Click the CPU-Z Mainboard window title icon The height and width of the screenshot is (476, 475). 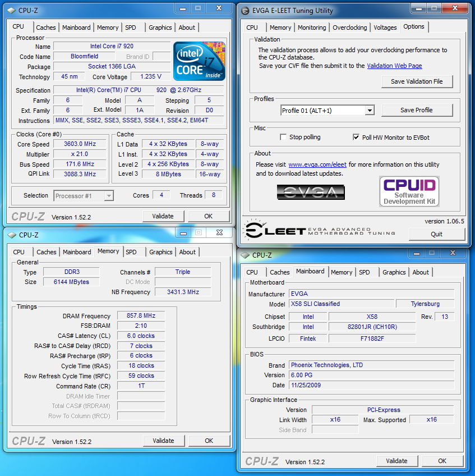pos(245,255)
